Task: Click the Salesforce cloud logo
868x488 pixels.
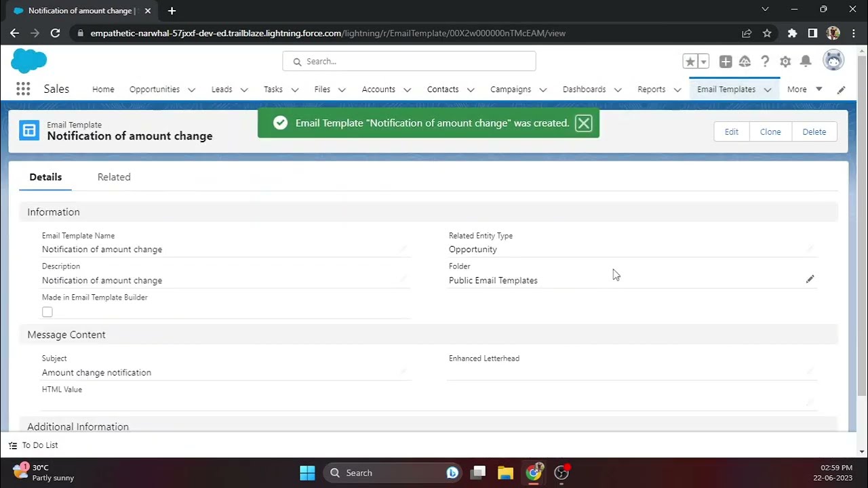Action: click(28, 61)
